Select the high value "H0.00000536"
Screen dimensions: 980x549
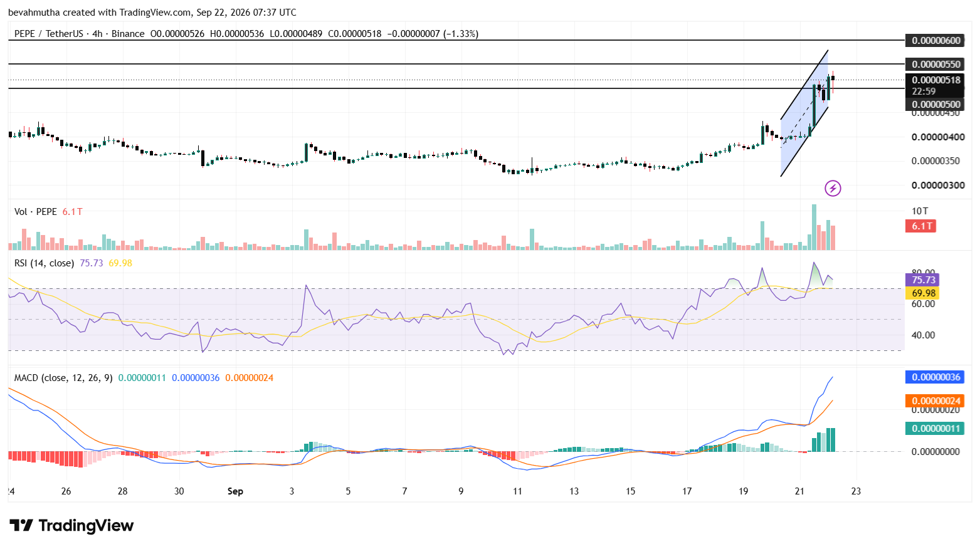[x=237, y=34]
